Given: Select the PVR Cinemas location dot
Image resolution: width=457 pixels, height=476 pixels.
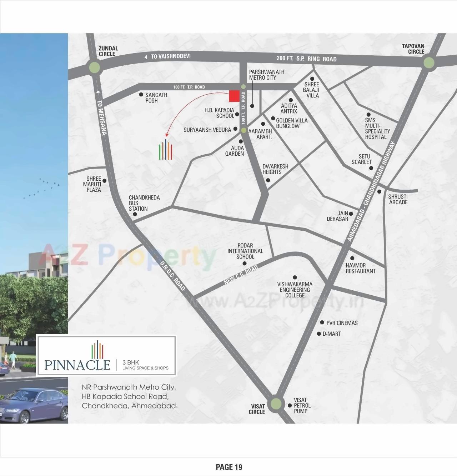Looking at the screenshot, I should pyautogui.click(x=322, y=322).
